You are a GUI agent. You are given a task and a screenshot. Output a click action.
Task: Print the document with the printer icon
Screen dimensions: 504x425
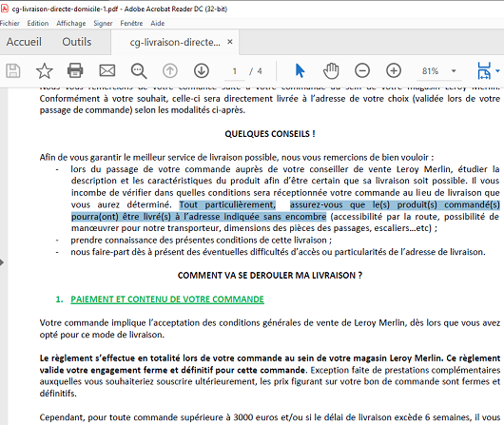click(x=75, y=70)
